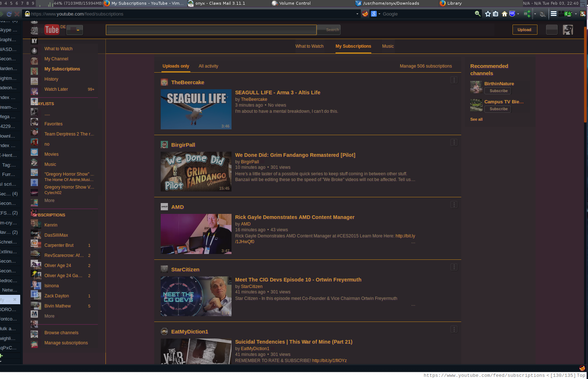Go to the browser home page icon

[x=504, y=14]
